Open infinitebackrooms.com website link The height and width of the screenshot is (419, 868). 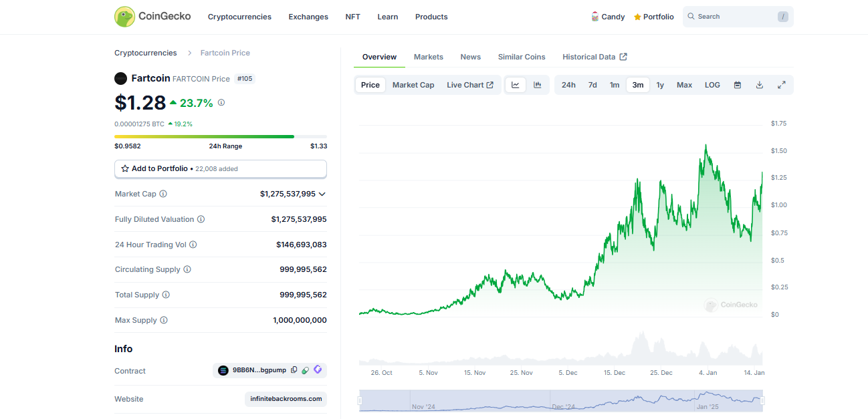[x=286, y=399]
